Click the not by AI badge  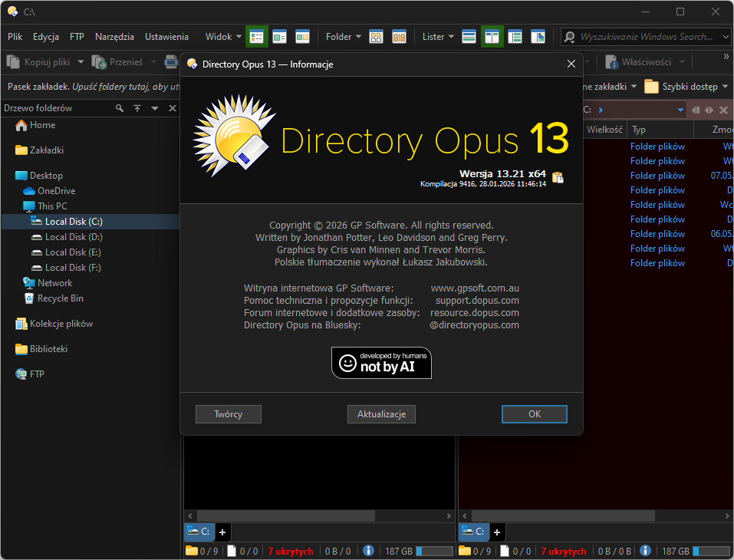click(x=381, y=363)
